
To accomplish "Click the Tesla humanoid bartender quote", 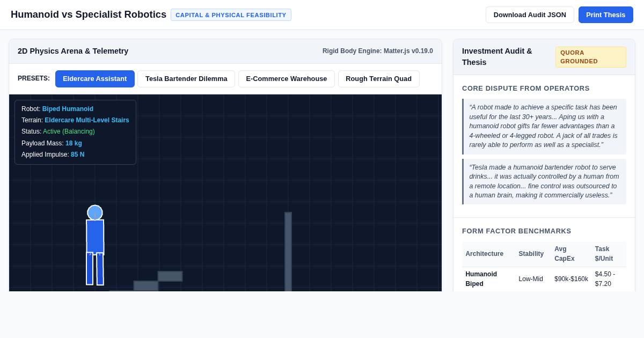I will click(544, 181).
